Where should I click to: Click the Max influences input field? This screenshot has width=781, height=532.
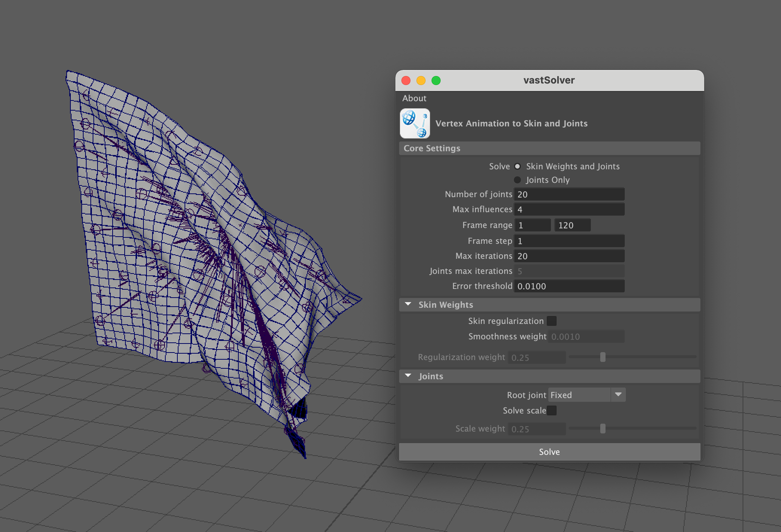pyautogui.click(x=569, y=210)
